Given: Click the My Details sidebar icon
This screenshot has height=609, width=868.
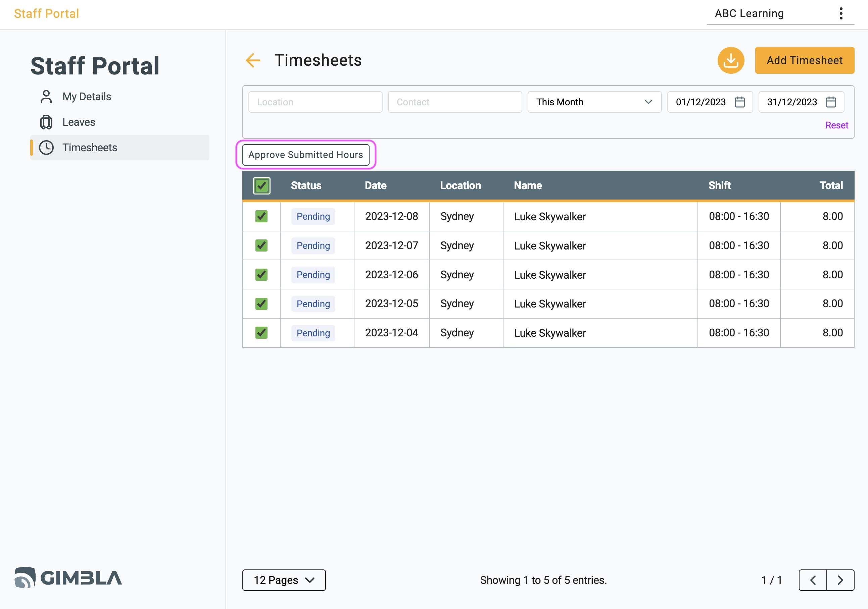Looking at the screenshot, I should click(47, 96).
